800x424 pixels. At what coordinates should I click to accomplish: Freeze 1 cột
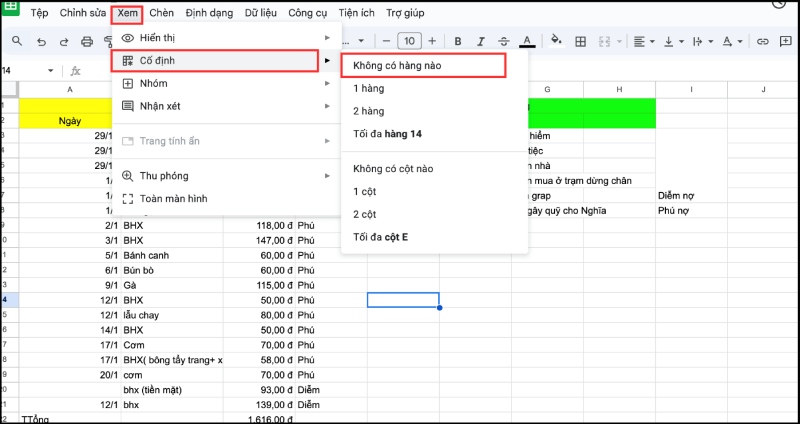tap(434, 191)
